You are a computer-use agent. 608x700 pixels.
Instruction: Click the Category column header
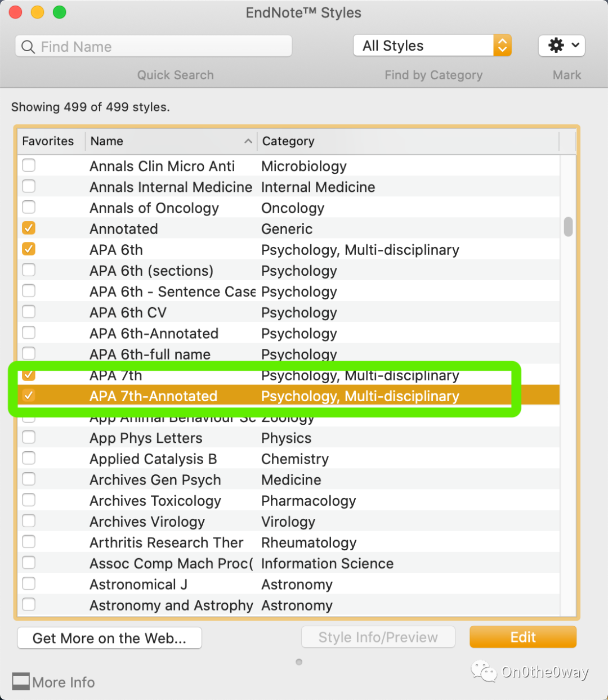(288, 141)
